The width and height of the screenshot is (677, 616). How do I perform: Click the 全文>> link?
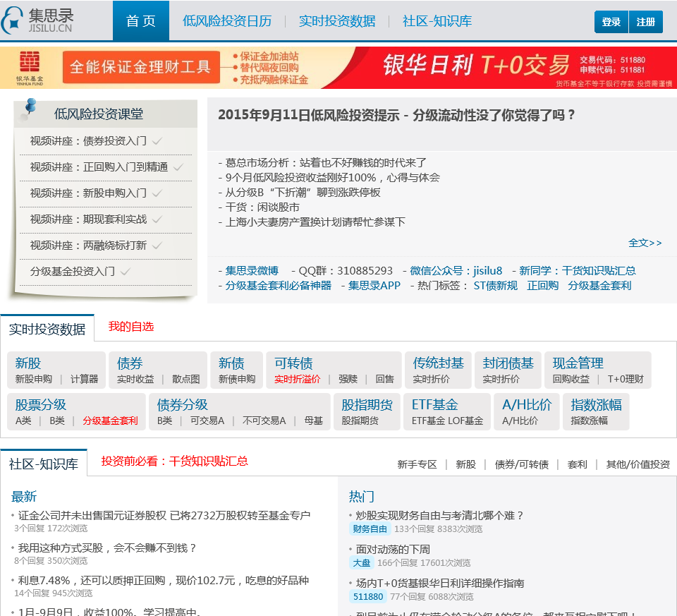(x=645, y=243)
